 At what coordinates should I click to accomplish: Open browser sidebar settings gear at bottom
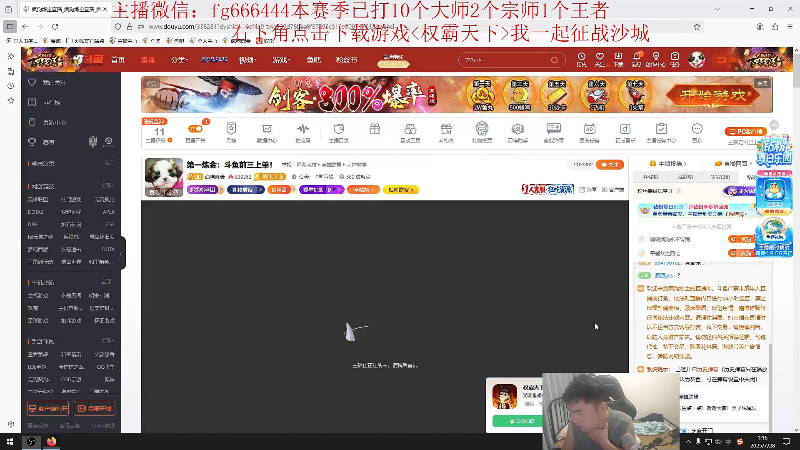(11, 424)
